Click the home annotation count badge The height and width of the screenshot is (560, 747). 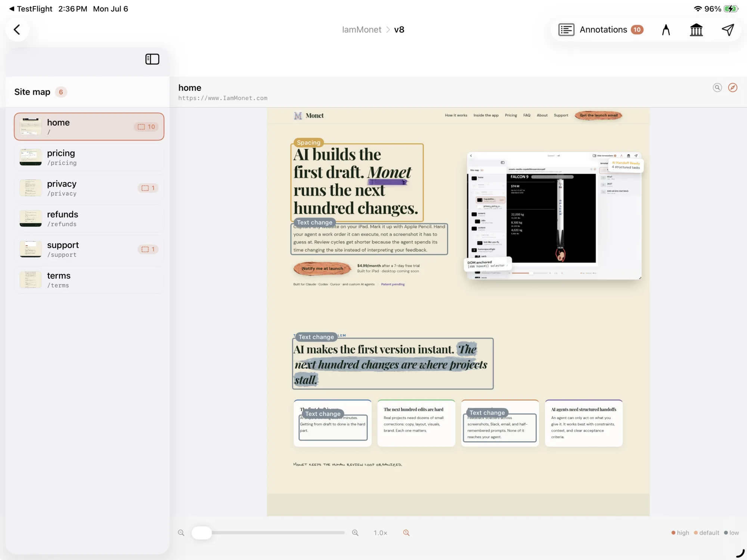pyautogui.click(x=146, y=127)
